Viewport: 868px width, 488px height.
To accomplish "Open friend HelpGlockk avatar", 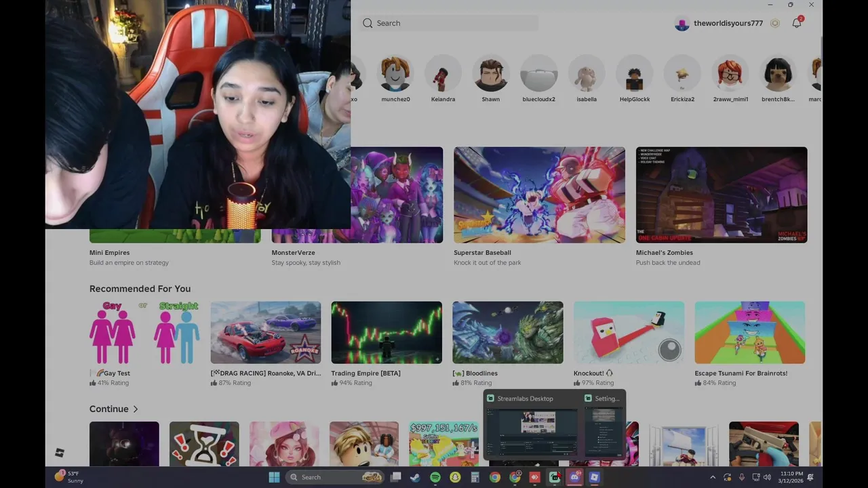I will pyautogui.click(x=635, y=73).
